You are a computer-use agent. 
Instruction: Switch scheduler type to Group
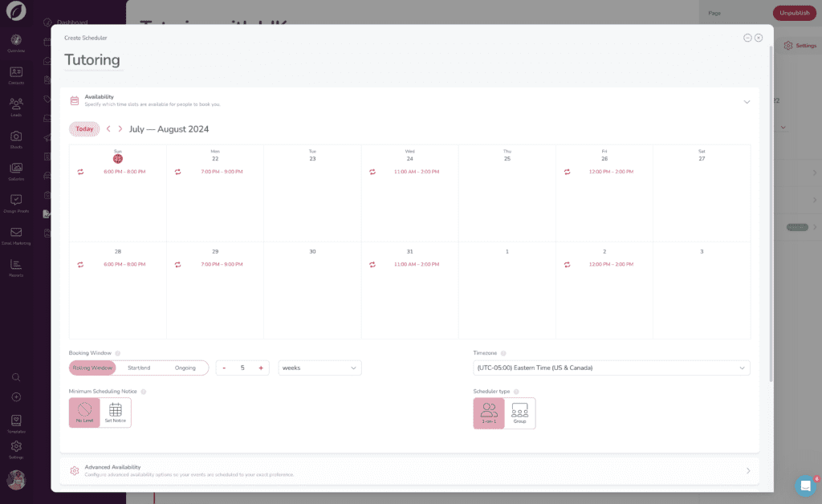(519, 412)
